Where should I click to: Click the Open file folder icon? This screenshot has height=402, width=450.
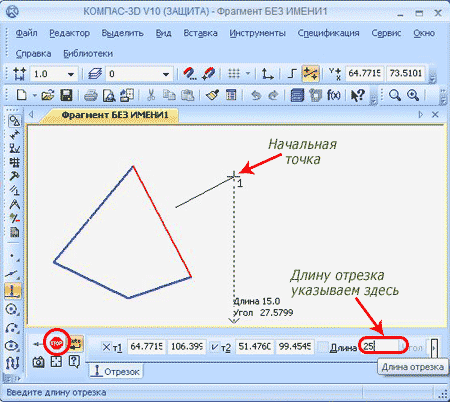(48, 95)
